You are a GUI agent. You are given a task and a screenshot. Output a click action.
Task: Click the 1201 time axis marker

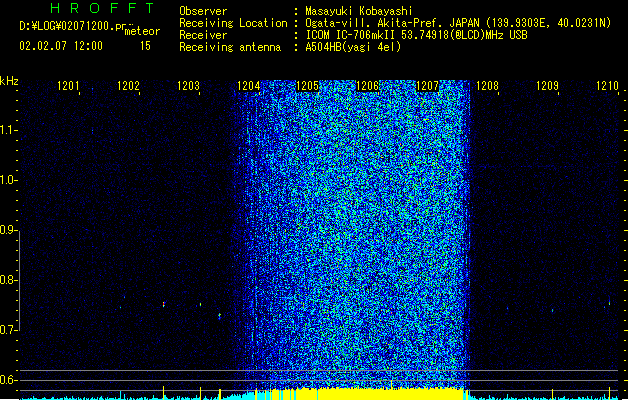coord(68,86)
